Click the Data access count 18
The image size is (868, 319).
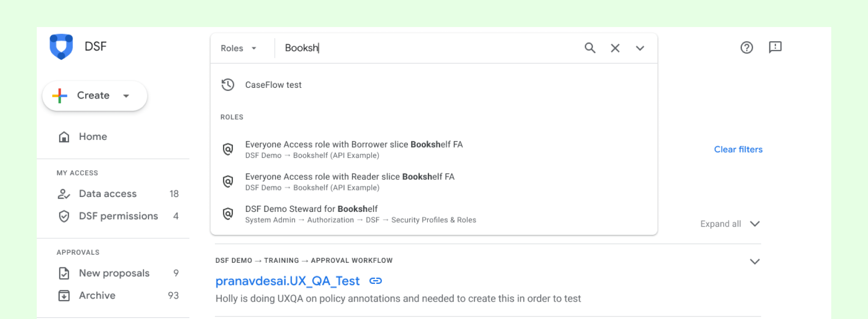pyautogui.click(x=174, y=194)
